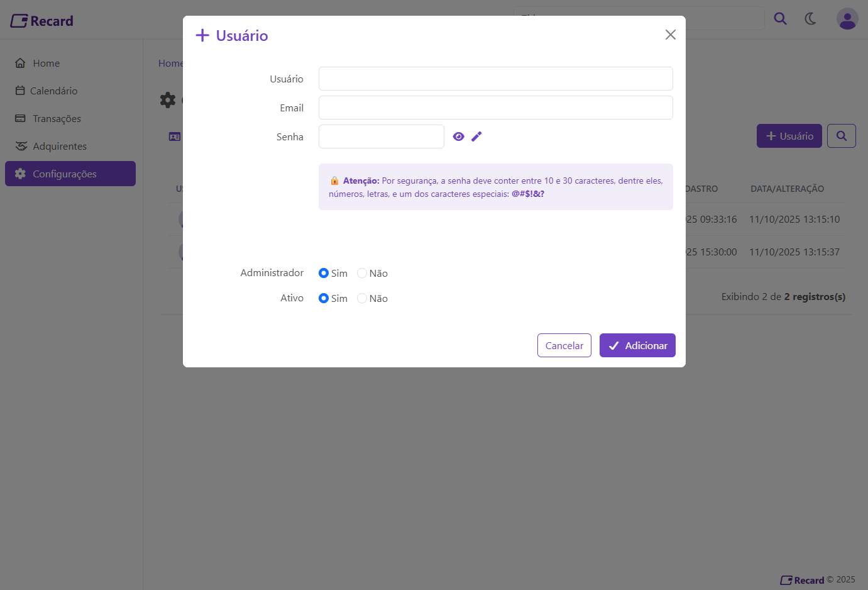Image resolution: width=868 pixels, height=590 pixels.
Task: Click the search button beside + Usuário
Action: coord(841,136)
